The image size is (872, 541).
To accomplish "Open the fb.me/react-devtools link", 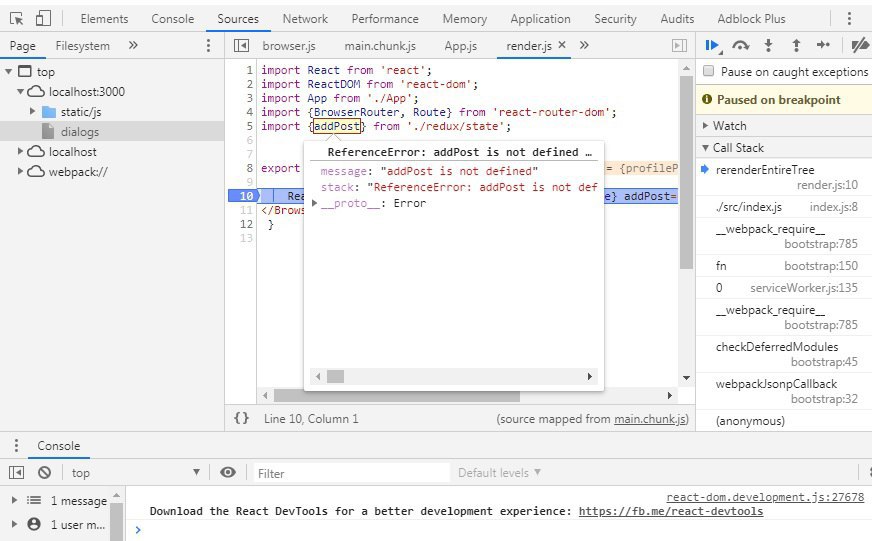I will click(x=670, y=511).
